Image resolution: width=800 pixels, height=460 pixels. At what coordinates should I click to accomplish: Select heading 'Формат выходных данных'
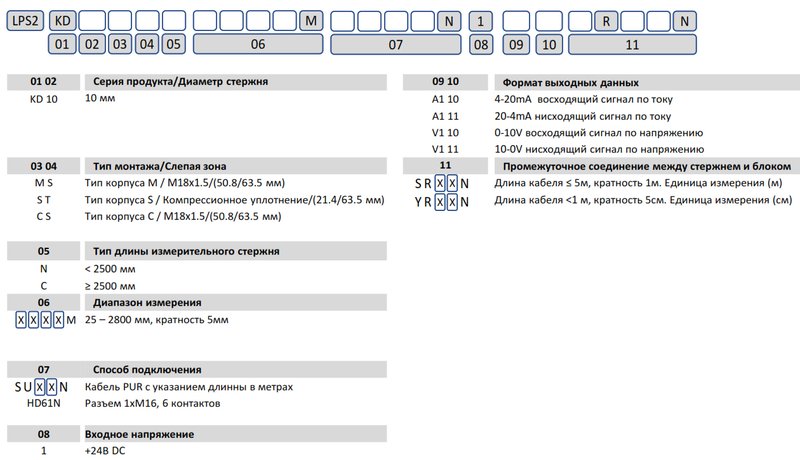point(570,83)
